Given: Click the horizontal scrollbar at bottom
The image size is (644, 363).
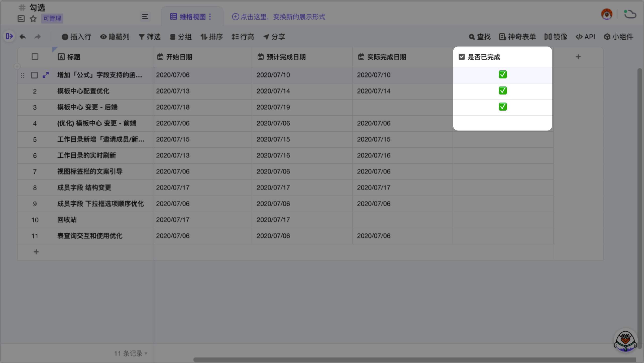Looking at the screenshot, I should point(414,359).
